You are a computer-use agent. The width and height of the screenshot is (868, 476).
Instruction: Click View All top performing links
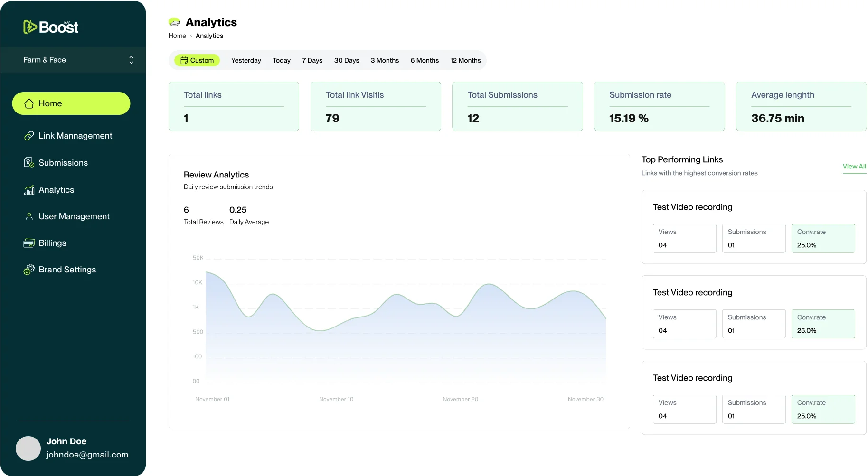(854, 167)
